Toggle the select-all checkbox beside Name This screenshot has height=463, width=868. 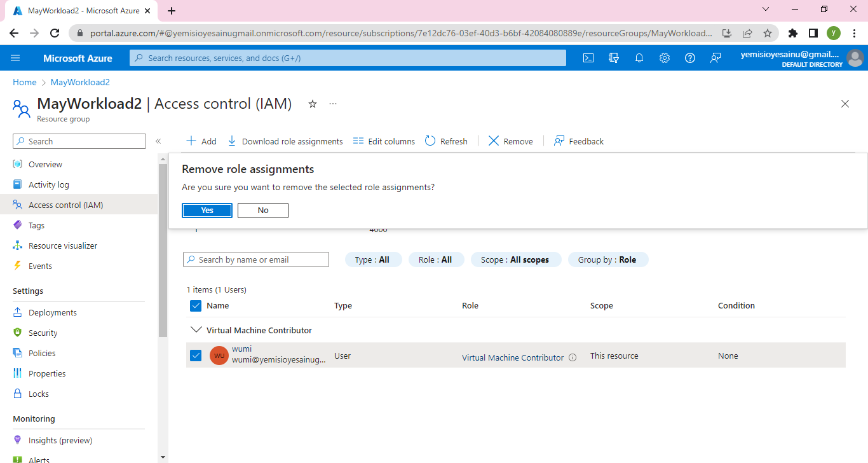click(x=196, y=306)
